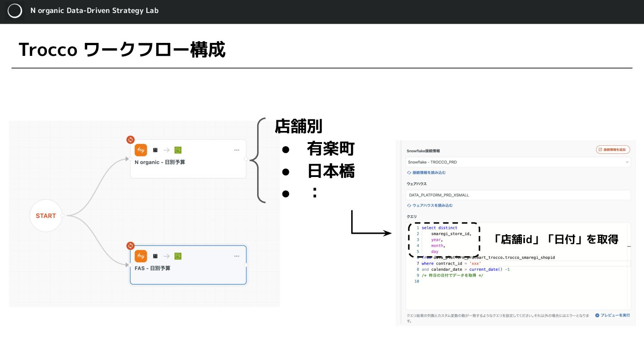This screenshot has height=362, width=644.
Task: Click the START node output connector dot
Action: (x=62, y=216)
